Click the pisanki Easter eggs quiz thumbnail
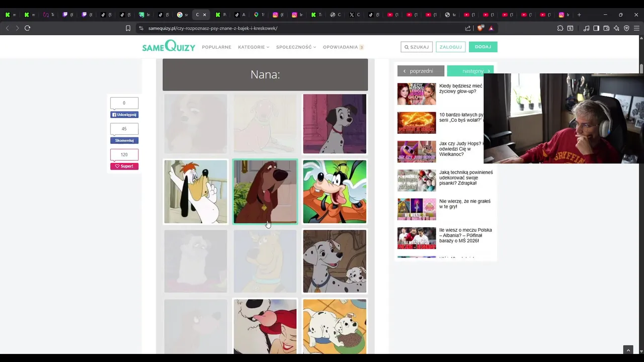Image resolution: width=644 pixels, height=362 pixels. tap(417, 180)
